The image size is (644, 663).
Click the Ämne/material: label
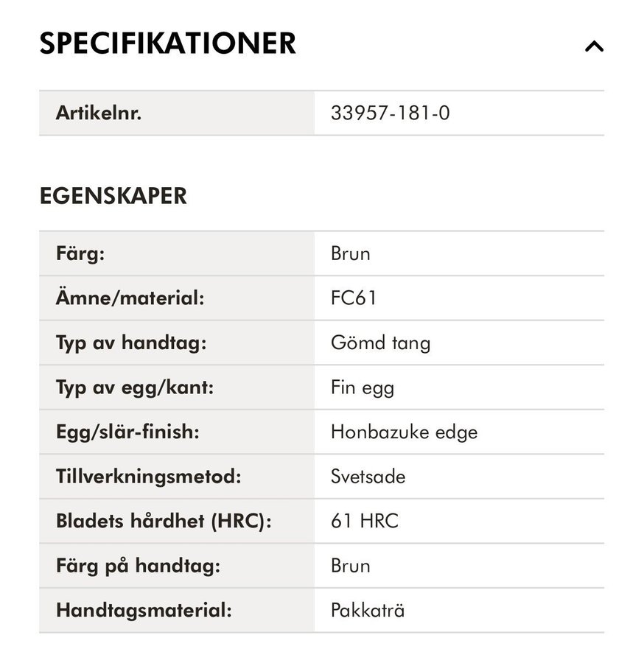click(x=130, y=298)
